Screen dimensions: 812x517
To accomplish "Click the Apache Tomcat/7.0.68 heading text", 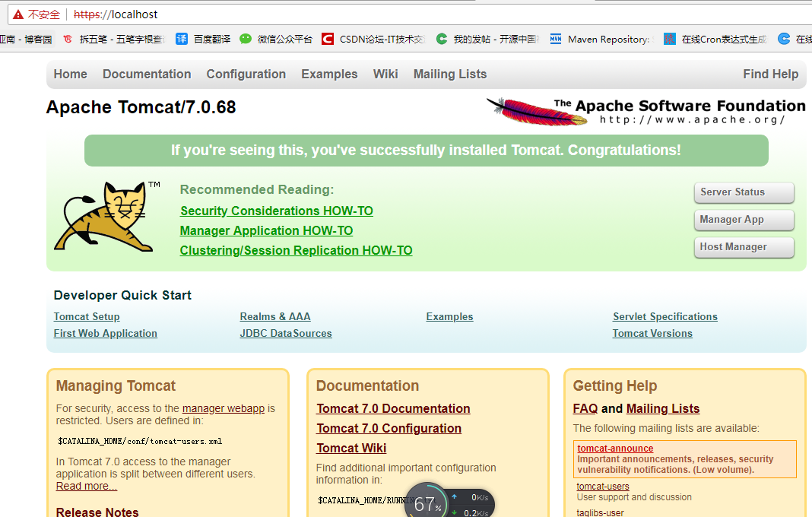I will (141, 107).
